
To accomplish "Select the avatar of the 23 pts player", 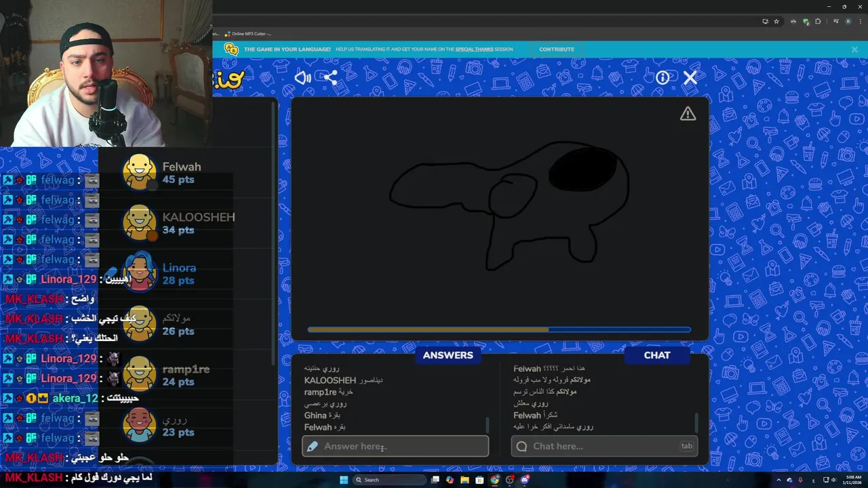I will pos(139,425).
